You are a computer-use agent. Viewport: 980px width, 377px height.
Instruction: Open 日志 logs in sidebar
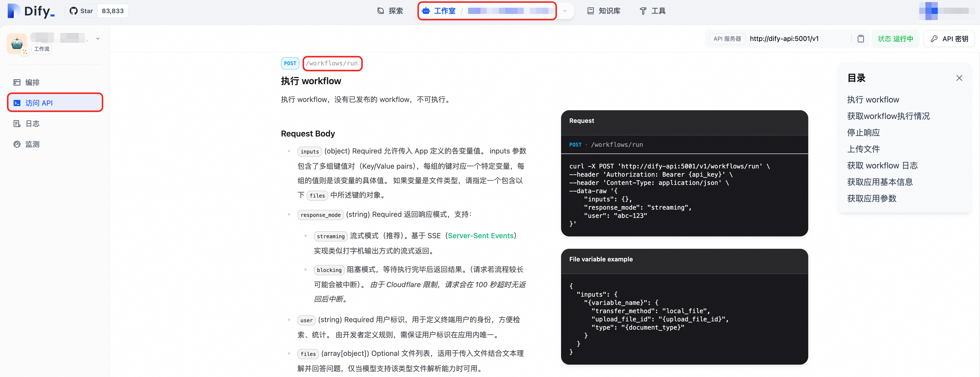click(32, 124)
